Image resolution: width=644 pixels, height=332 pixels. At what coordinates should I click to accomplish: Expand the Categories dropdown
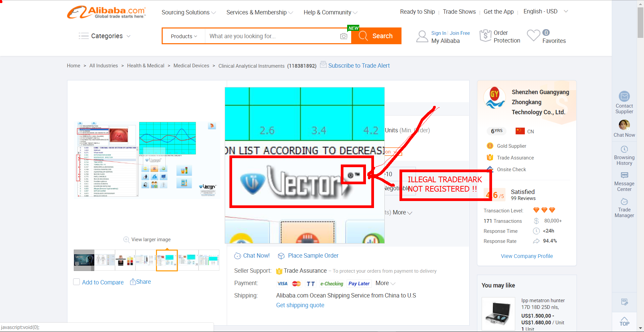pyautogui.click(x=105, y=36)
